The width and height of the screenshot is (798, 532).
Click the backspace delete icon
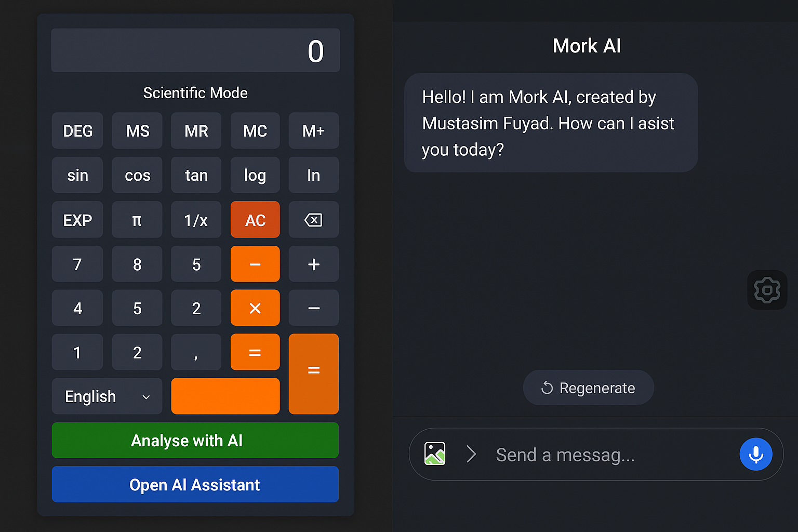pyautogui.click(x=313, y=220)
